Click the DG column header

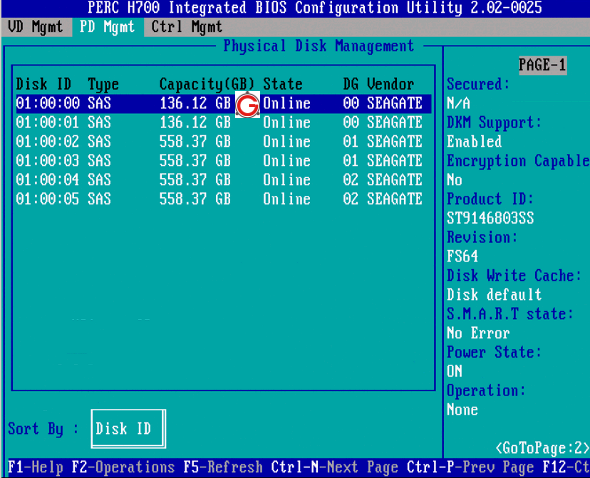click(x=351, y=84)
